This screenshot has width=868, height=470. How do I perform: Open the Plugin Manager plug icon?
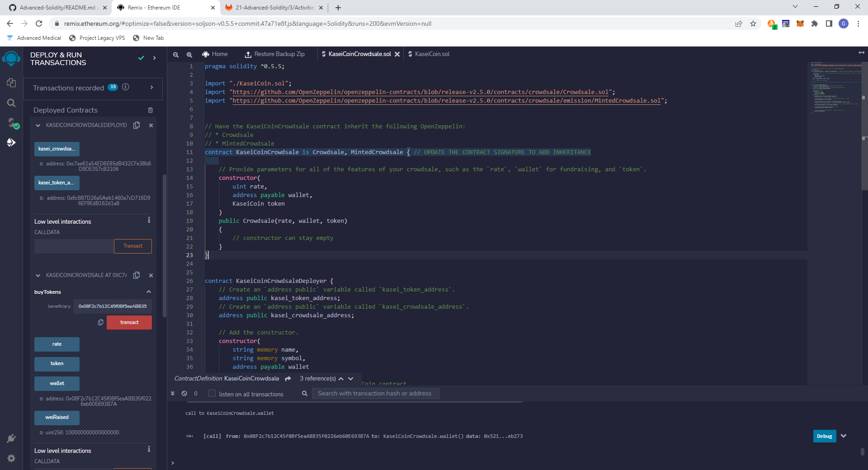coord(11,438)
